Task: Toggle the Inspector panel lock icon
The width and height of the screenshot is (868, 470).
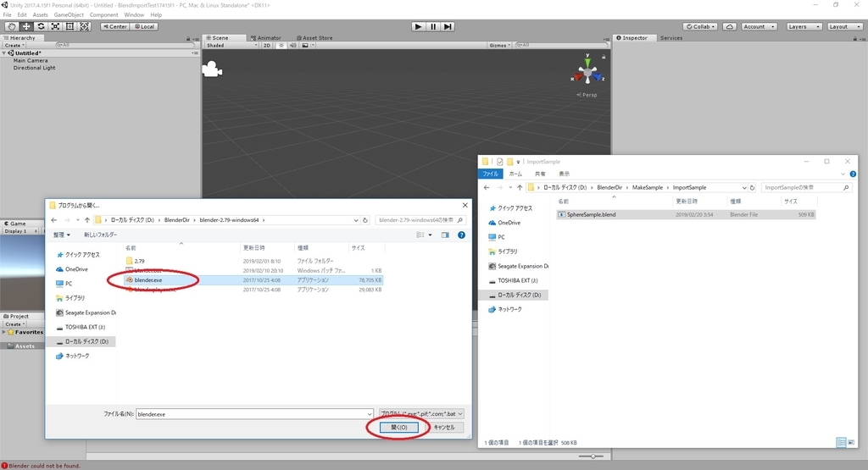Action: click(855, 39)
